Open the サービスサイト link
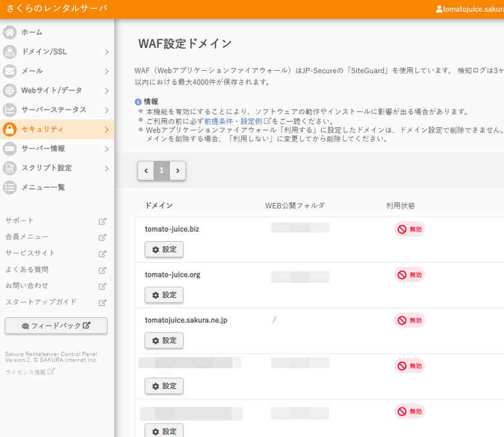Image resolution: width=504 pixels, height=437 pixels. (x=30, y=253)
